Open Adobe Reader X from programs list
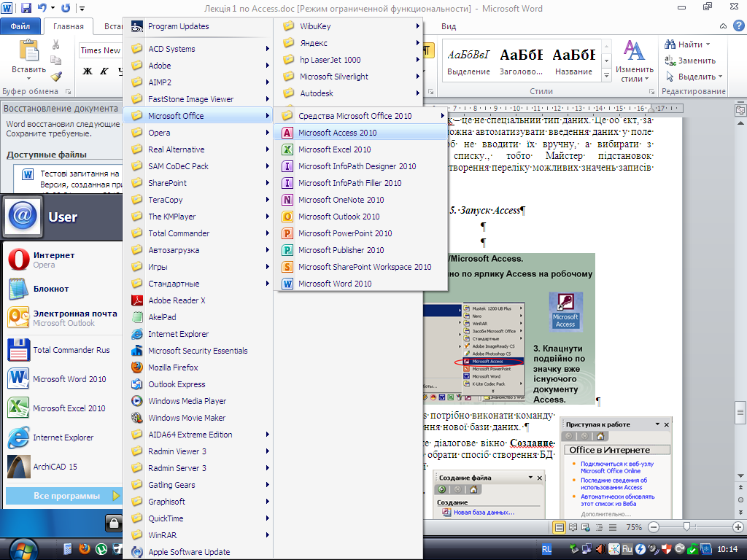 [198, 300]
